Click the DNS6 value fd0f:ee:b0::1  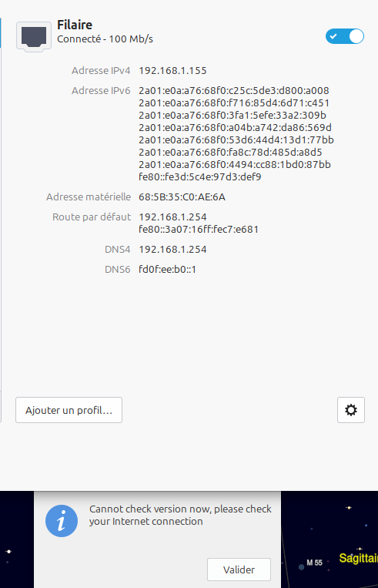point(168,269)
